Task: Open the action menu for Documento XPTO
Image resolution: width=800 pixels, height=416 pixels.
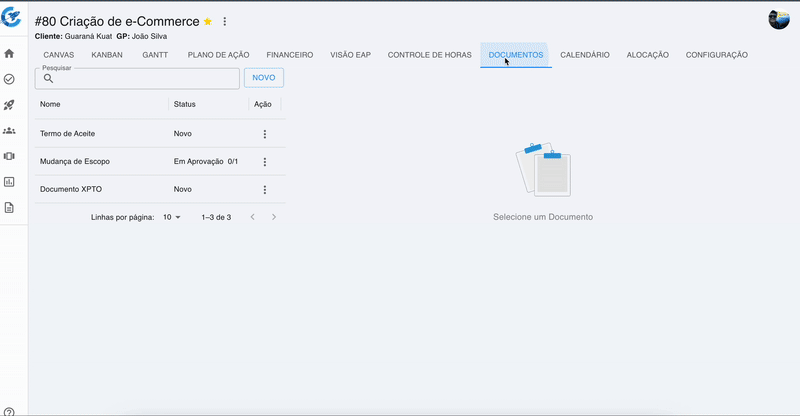Action: 265,189
